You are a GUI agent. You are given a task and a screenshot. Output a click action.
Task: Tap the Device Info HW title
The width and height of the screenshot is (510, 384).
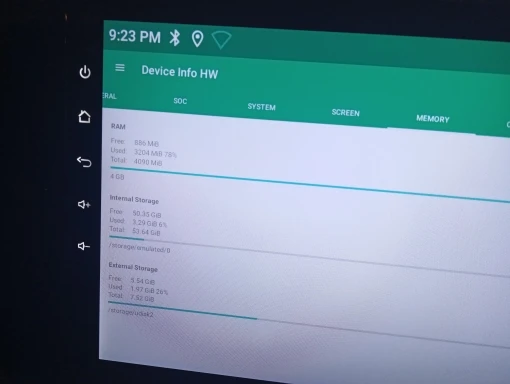point(180,72)
